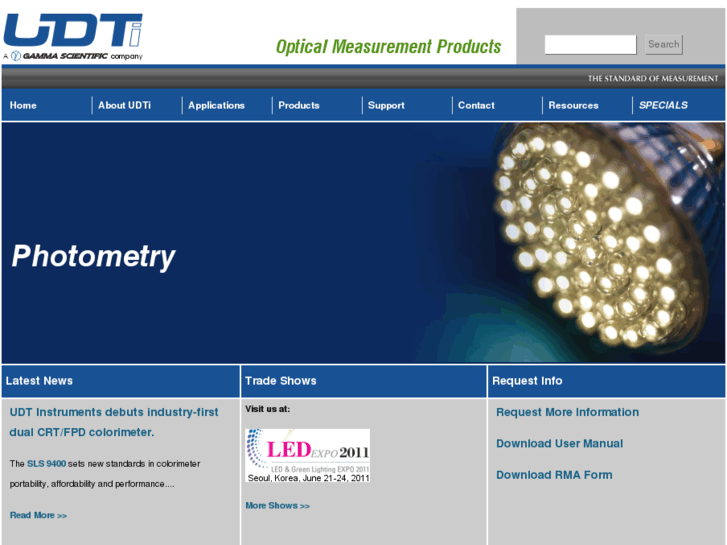Click 'THE STANDARD OF MEASUREMENT' slogan text
The image size is (727, 545).
coord(653,79)
